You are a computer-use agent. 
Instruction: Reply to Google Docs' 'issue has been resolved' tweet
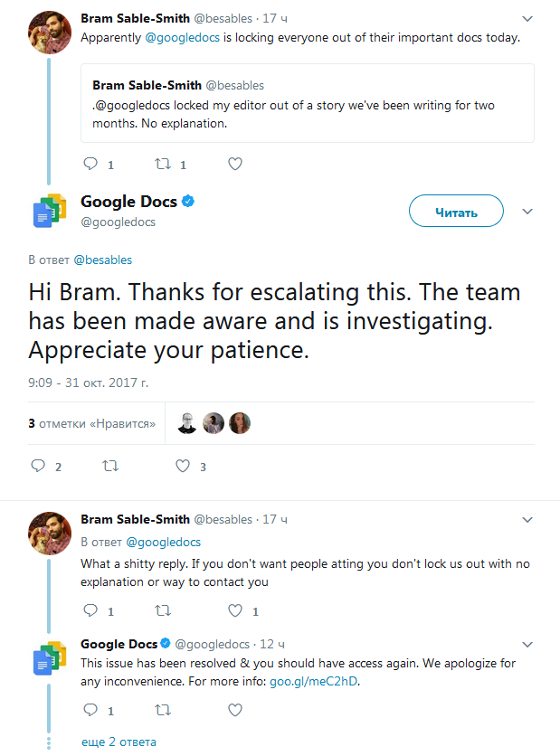click(90, 711)
